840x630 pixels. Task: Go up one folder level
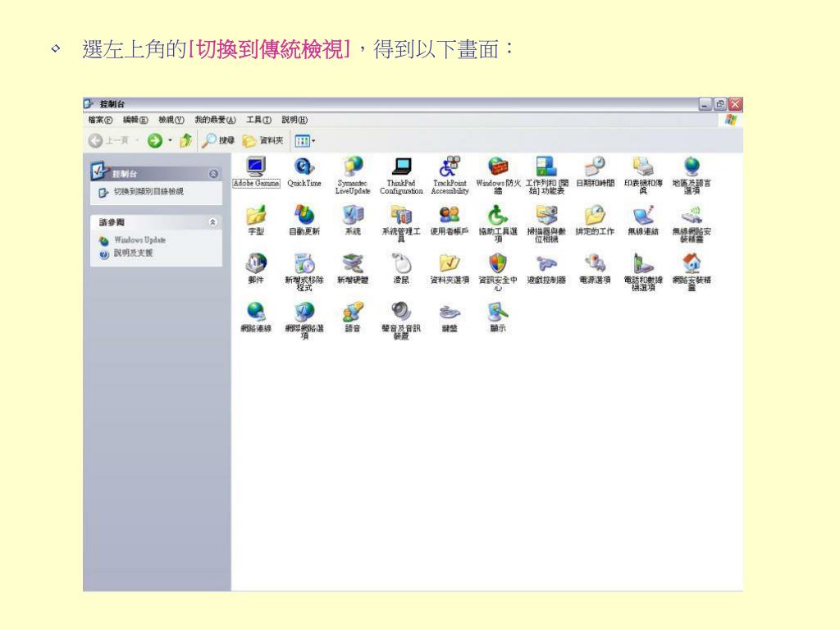[185, 141]
